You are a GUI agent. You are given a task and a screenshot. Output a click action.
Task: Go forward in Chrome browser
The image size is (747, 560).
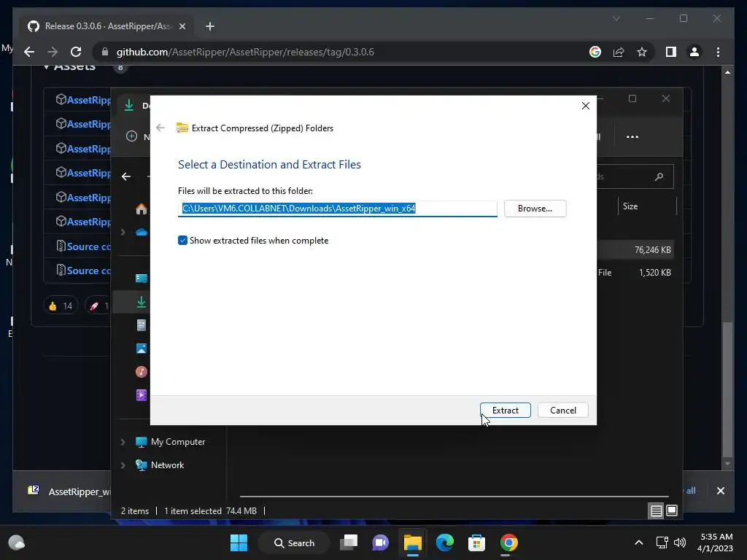coord(53,52)
